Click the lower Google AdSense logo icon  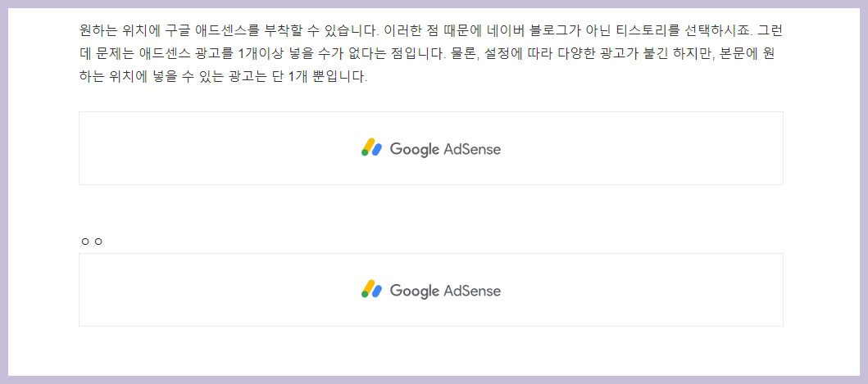[371, 289]
